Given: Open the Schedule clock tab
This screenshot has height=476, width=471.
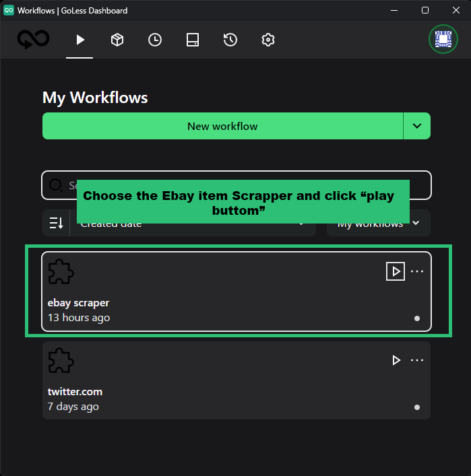Looking at the screenshot, I should click(x=155, y=40).
